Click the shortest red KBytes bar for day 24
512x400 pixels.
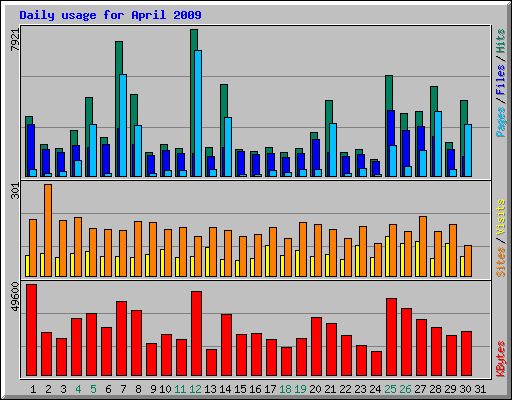click(377, 364)
